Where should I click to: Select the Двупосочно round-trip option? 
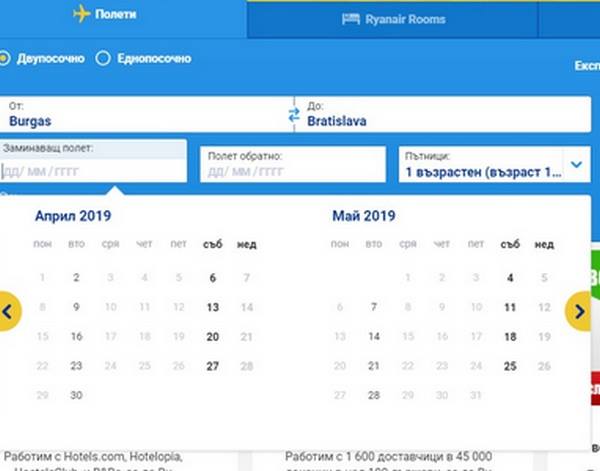pos(41,59)
